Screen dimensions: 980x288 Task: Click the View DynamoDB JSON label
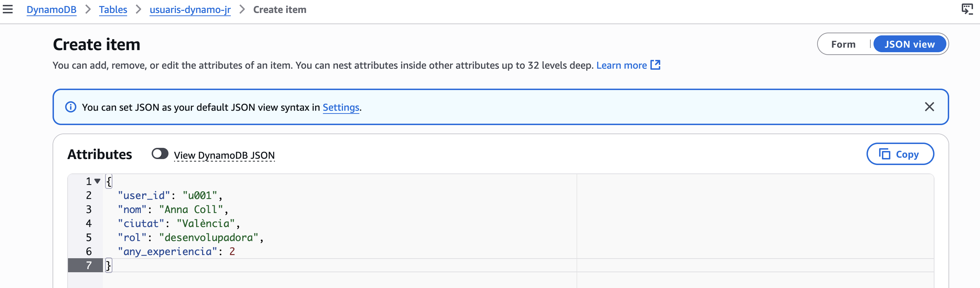click(x=224, y=155)
